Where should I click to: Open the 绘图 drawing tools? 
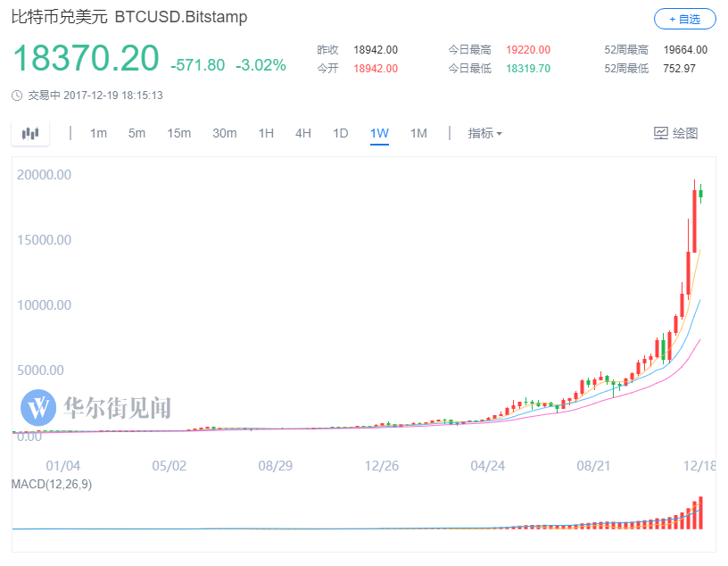click(x=675, y=134)
